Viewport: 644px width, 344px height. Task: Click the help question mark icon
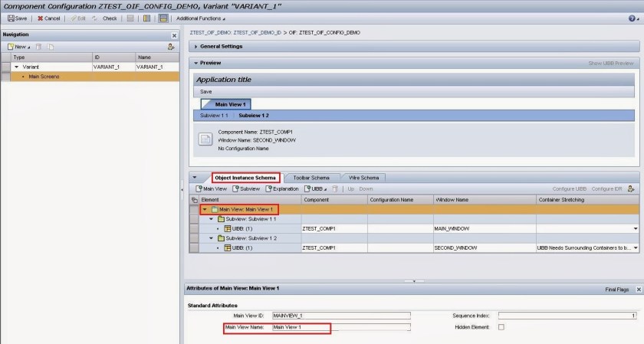pyautogui.click(x=632, y=18)
